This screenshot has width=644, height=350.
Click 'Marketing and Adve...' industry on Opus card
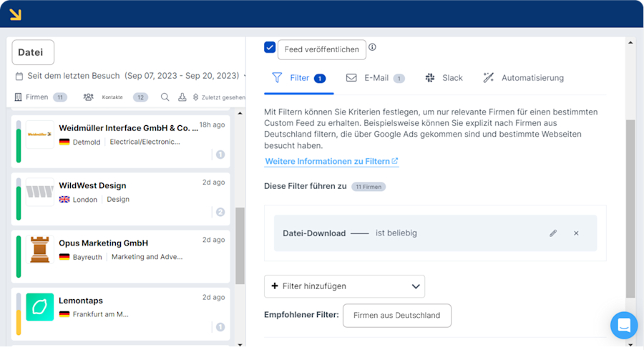point(147,257)
